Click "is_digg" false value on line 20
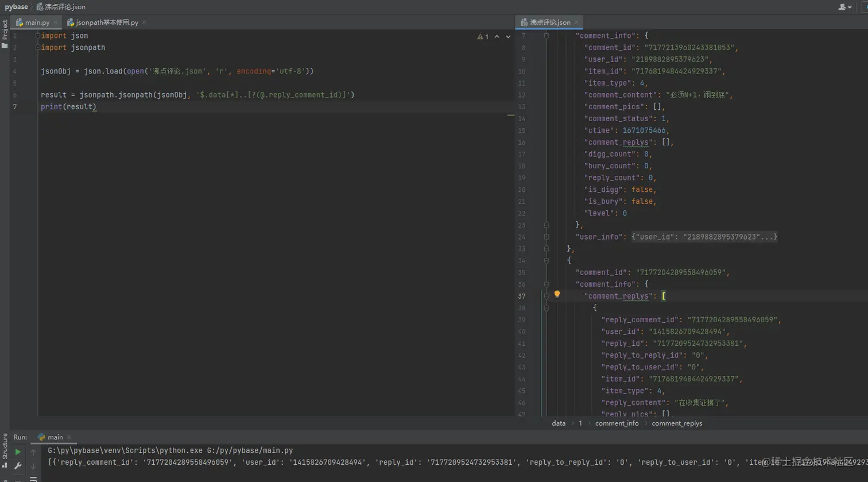This screenshot has height=482, width=868. point(642,190)
